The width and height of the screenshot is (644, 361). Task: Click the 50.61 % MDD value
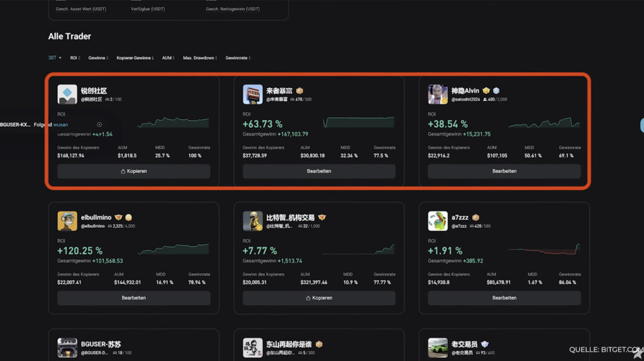pyautogui.click(x=533, y=155)
